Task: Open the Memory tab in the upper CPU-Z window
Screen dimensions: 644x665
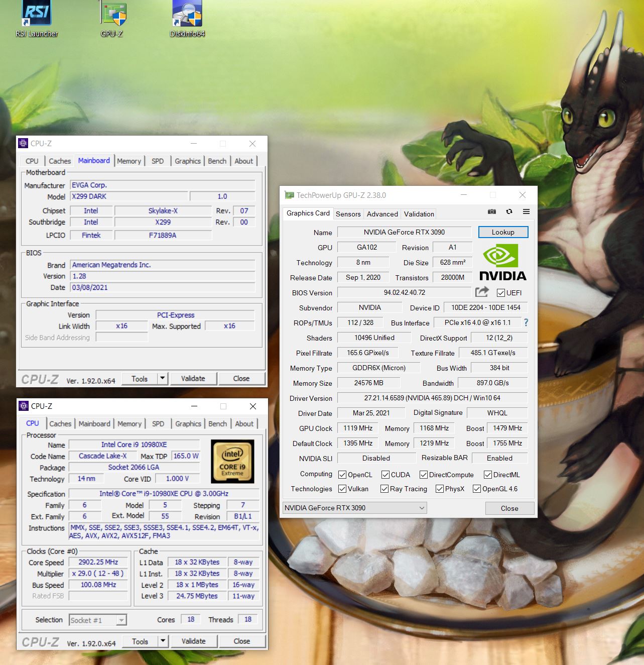Action: [x=129, y=161]
